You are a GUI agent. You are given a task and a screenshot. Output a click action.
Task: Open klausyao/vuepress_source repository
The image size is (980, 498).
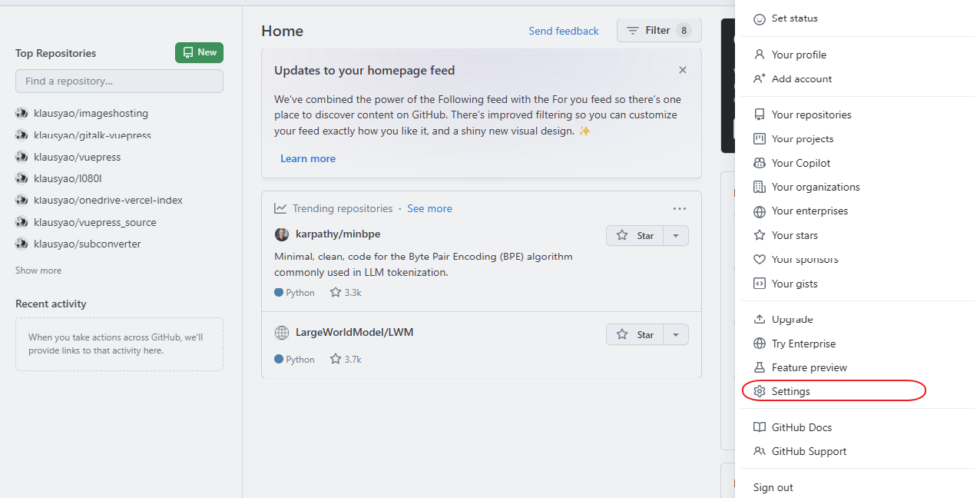[x=95, y=222]
